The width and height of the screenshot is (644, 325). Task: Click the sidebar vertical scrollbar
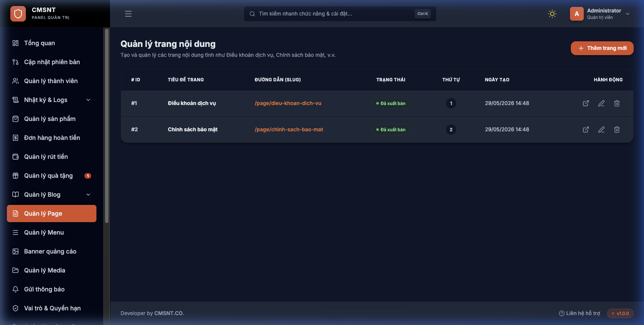pos(107,125)
